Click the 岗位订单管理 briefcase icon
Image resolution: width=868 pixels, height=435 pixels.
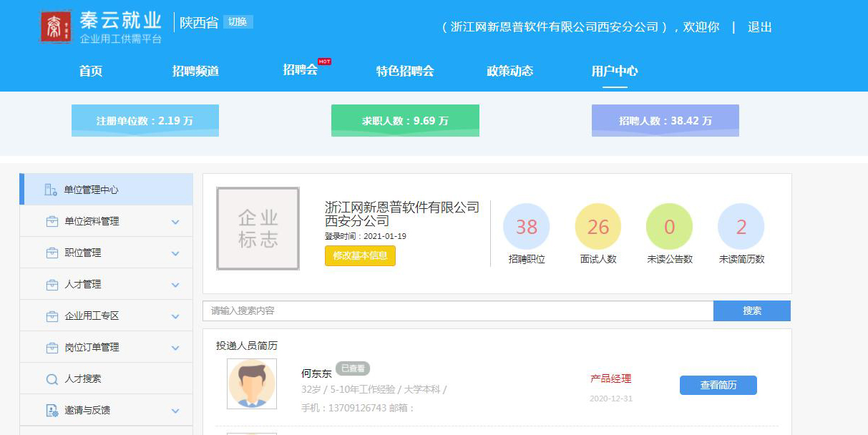pyautogui.click(x=52, y=347)
